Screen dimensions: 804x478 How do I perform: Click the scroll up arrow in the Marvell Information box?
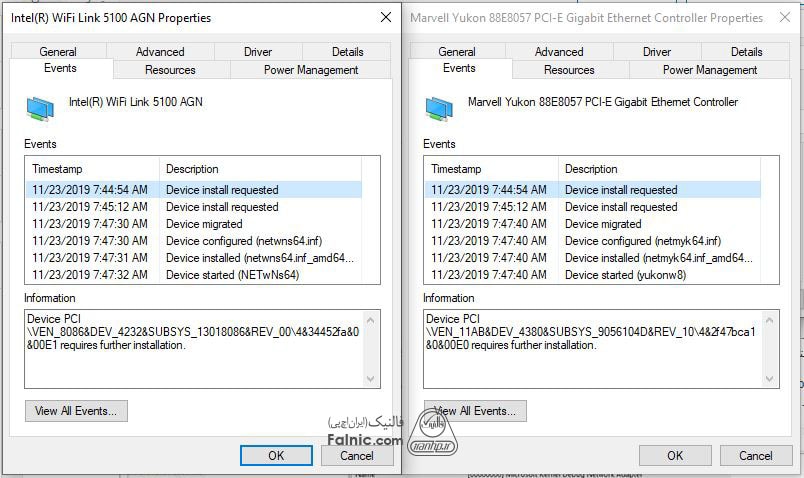tap(771, 318)
